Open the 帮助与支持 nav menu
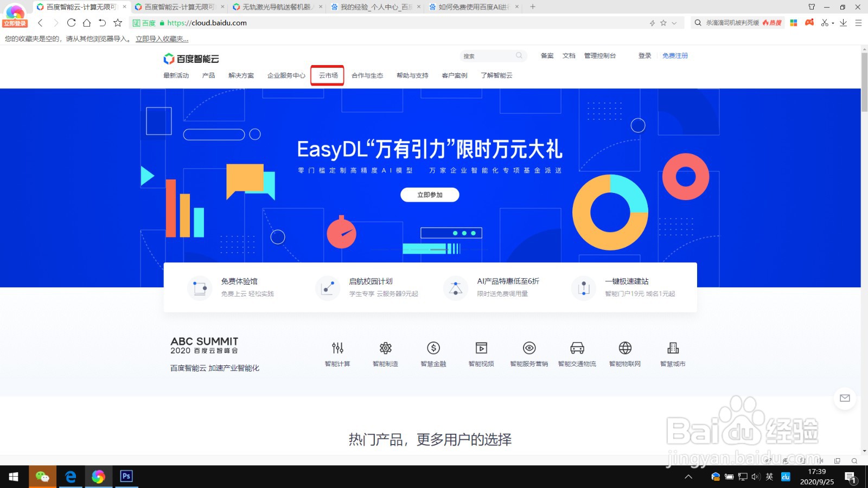The image size is (868, 488). pyautogui.click(x=412, y=75)
